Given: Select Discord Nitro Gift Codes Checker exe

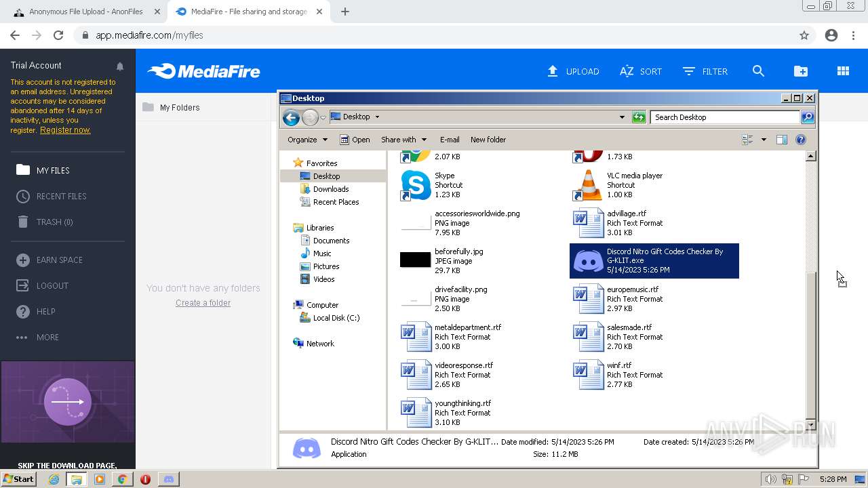Looking at the screenshot, I should point(654,261).
